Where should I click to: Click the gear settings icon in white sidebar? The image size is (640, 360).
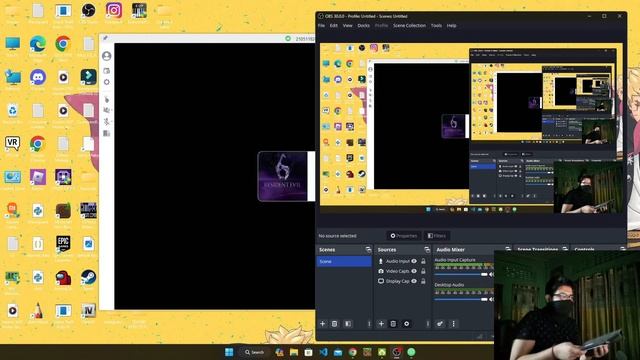pos(107,82)
